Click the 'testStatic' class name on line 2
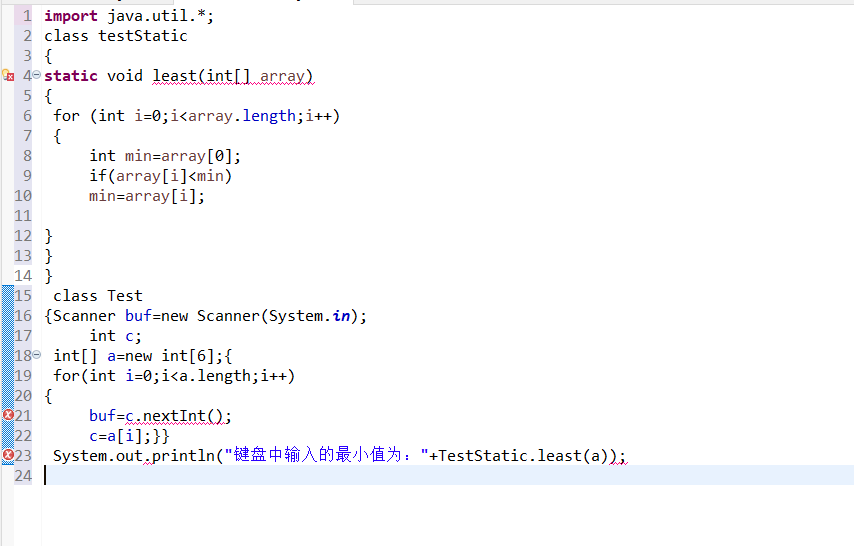Viewport: 854px width, 546px height. click(x=143, y=36)
